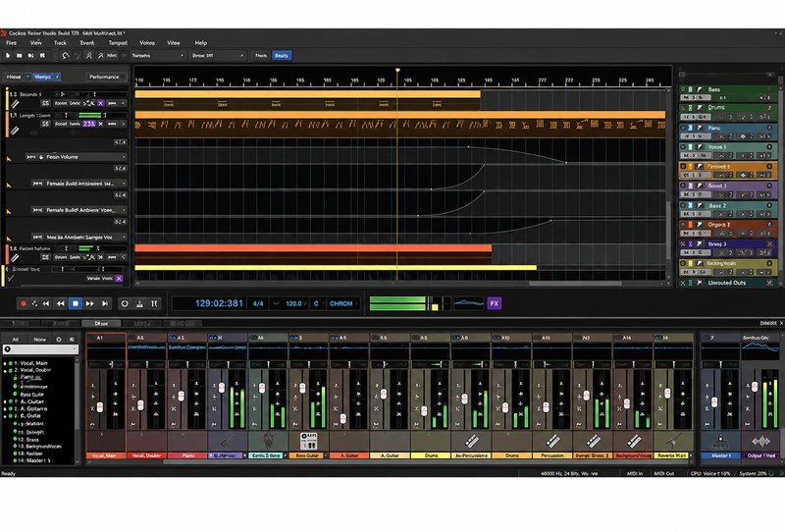Image resolution: width=785 pixels, height=532 pixels.
Task: Click the None button in track list panel
Action: click(39, 340)
